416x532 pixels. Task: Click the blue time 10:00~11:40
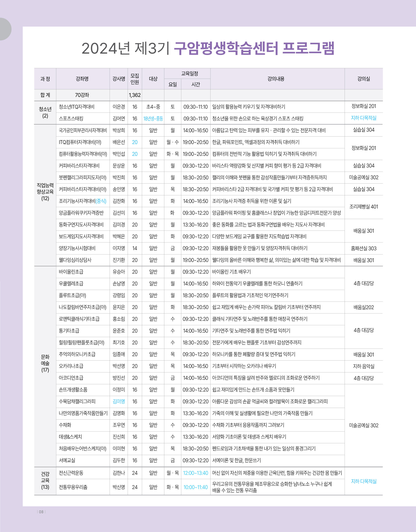(196, 487)
